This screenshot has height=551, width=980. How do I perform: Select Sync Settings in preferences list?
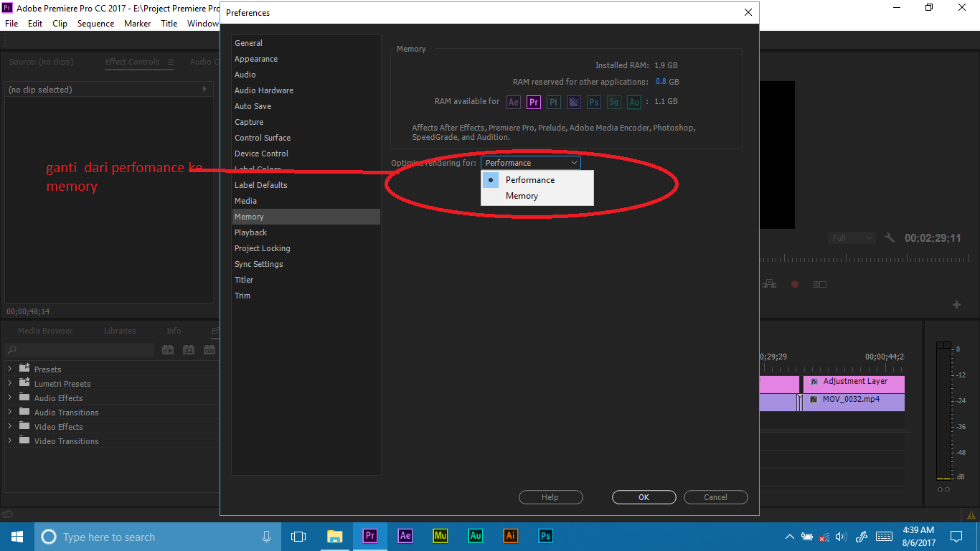pos(306,264)
